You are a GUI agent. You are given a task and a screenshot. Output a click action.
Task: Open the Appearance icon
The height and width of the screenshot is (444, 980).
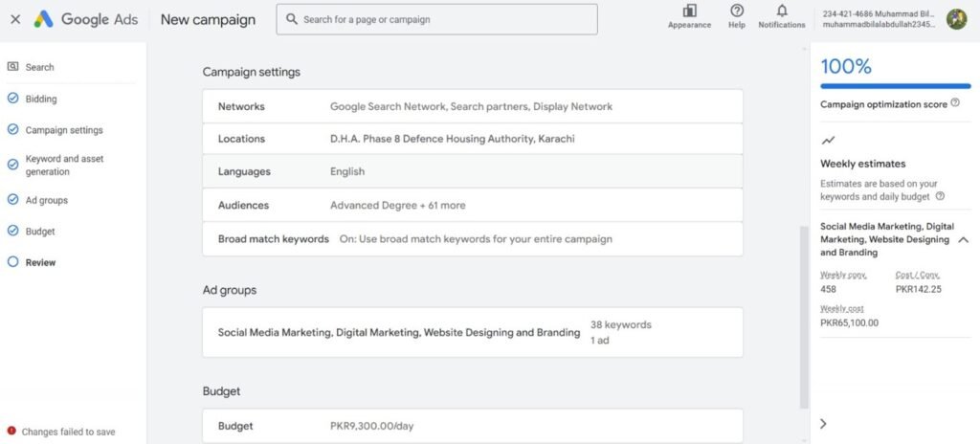point(689,11)
